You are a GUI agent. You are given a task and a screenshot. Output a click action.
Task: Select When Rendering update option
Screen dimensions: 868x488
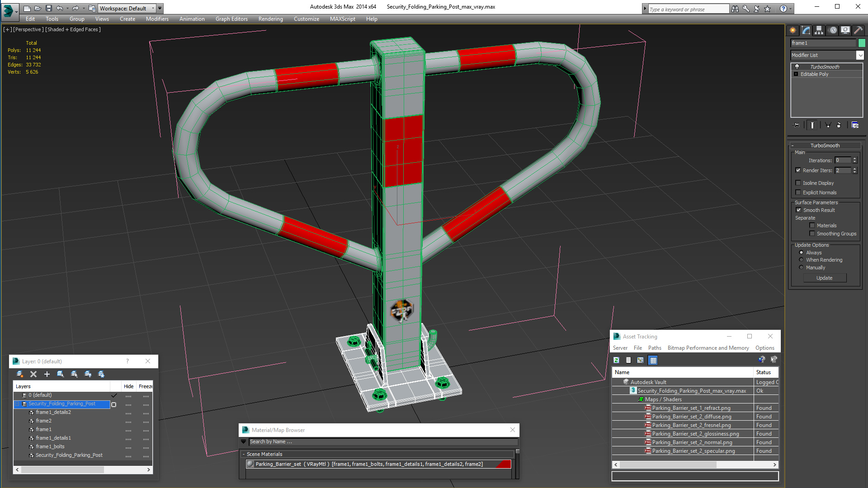click(x=801, y=260)
